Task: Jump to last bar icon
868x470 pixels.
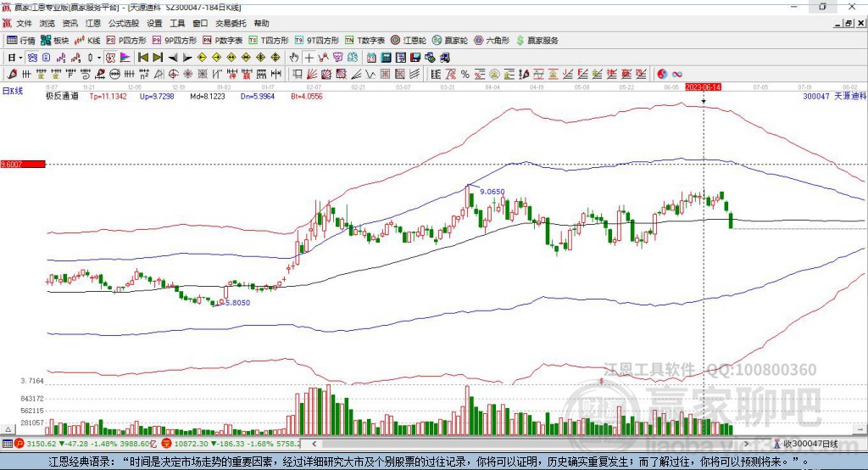Action: (158, 58)
